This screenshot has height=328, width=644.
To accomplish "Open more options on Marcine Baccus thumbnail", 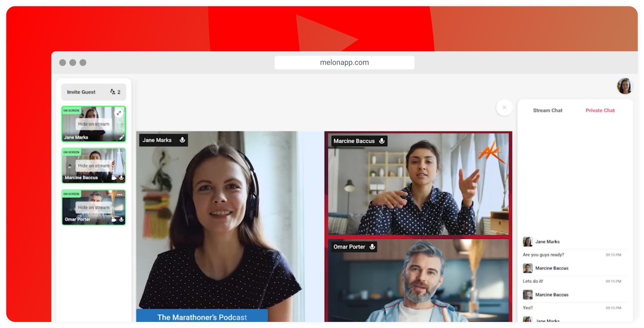I will click(119, 153).
